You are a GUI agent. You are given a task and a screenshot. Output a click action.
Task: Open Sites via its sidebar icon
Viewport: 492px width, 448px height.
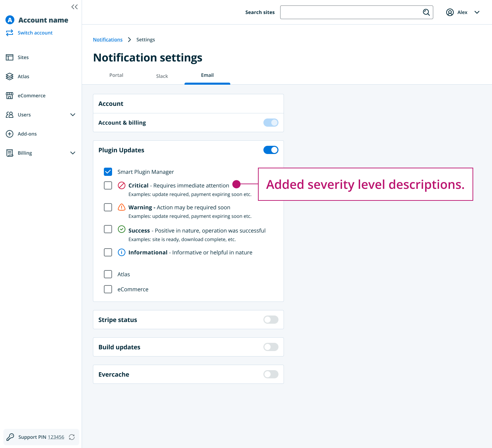pyautogui.click(x=10, y=57)
